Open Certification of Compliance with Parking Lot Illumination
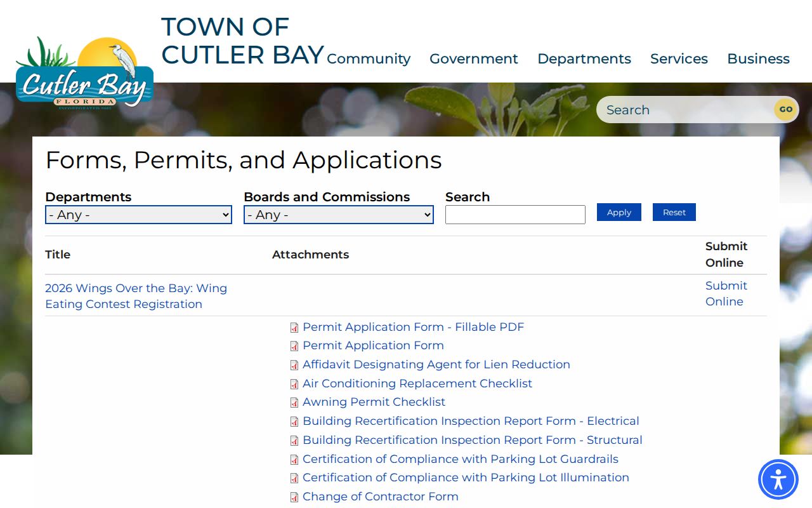The image size is (812, 508). point(466,478)
